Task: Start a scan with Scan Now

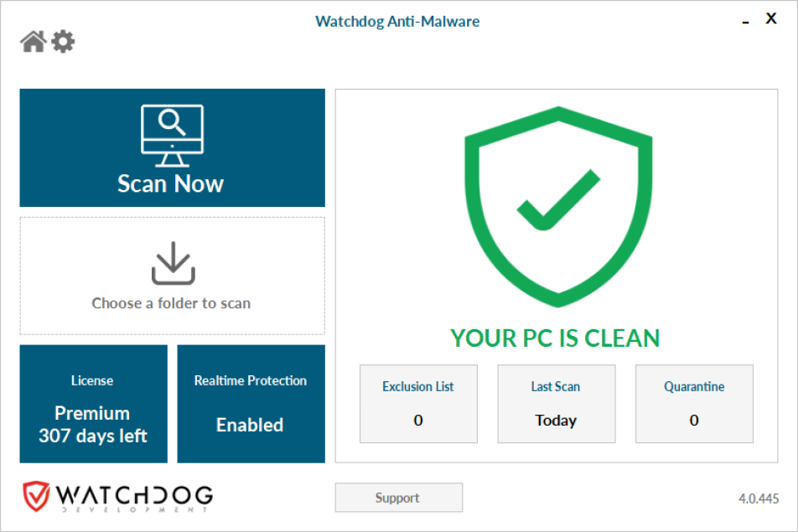Action: pos(172,148)
